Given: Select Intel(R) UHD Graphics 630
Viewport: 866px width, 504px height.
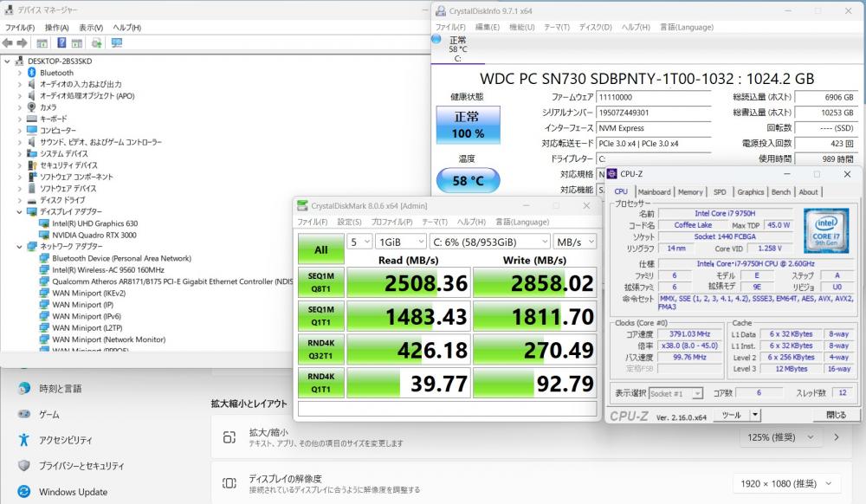Looking at the screenshot, I should (95, 223).
